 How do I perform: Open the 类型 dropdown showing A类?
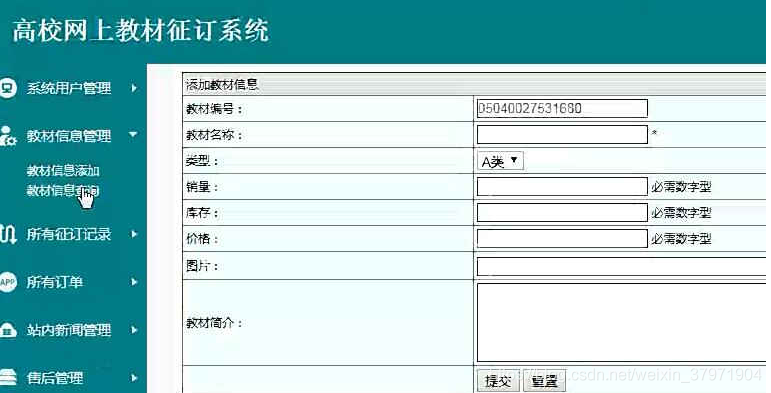pyautogui.click(x=500, y=161)
